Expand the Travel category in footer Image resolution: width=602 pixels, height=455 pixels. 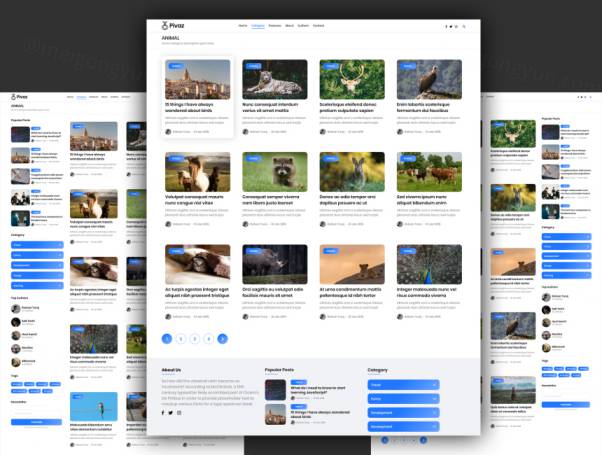tap(403, 384)
